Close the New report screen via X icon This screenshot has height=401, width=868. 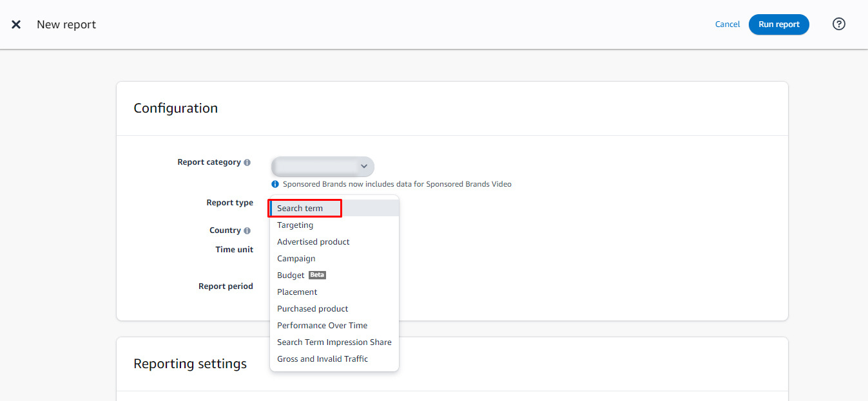(x=16, y=24)
